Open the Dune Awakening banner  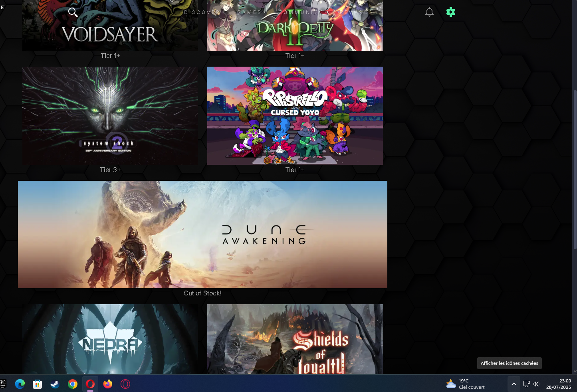pyautogui.click(x=202, y=234)
